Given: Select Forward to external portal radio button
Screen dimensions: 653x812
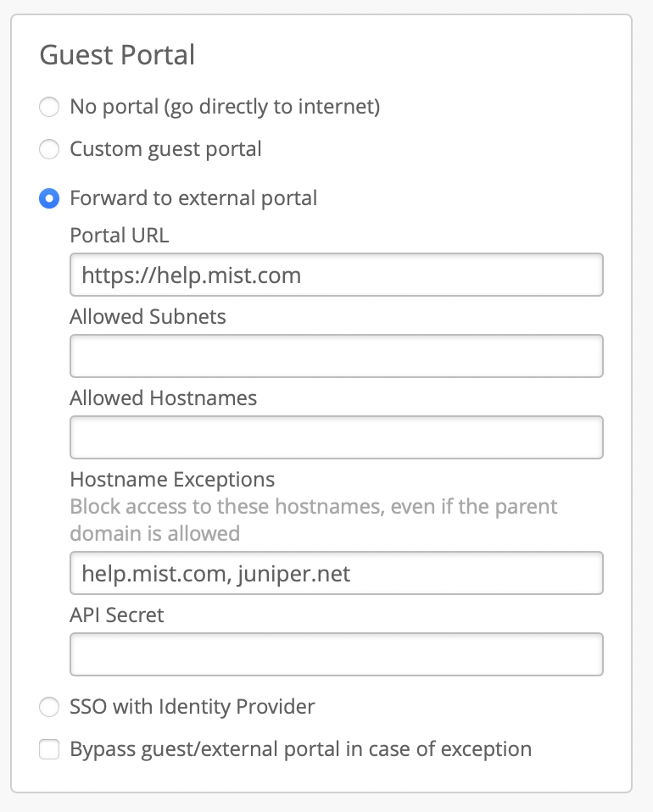Looking at the screenshot, I should [50, 199].
